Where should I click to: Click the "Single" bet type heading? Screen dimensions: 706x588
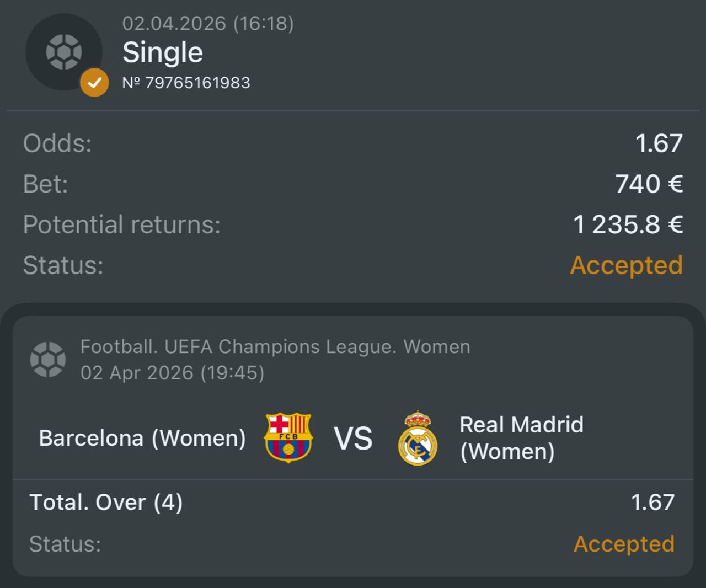[x=163, y=52]
